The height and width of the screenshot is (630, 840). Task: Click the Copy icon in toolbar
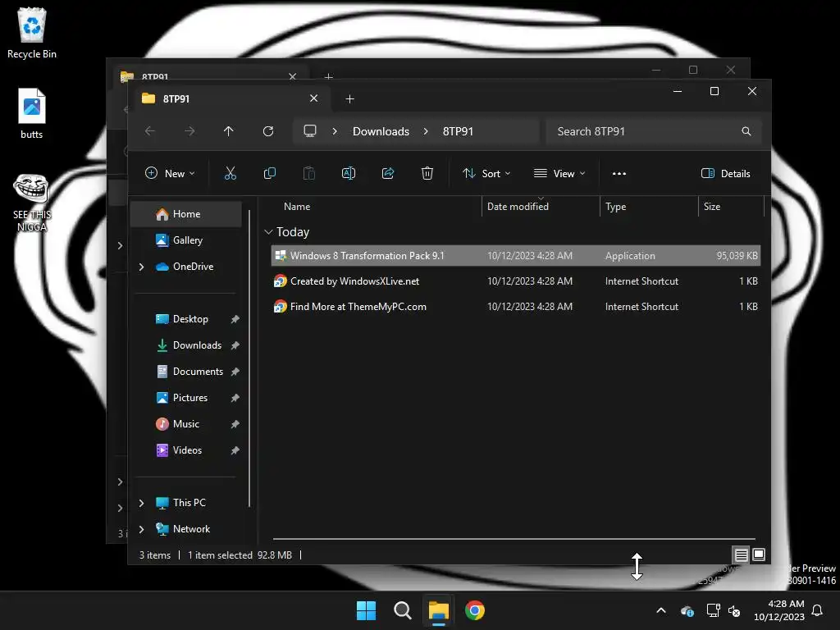pos(269,174)
